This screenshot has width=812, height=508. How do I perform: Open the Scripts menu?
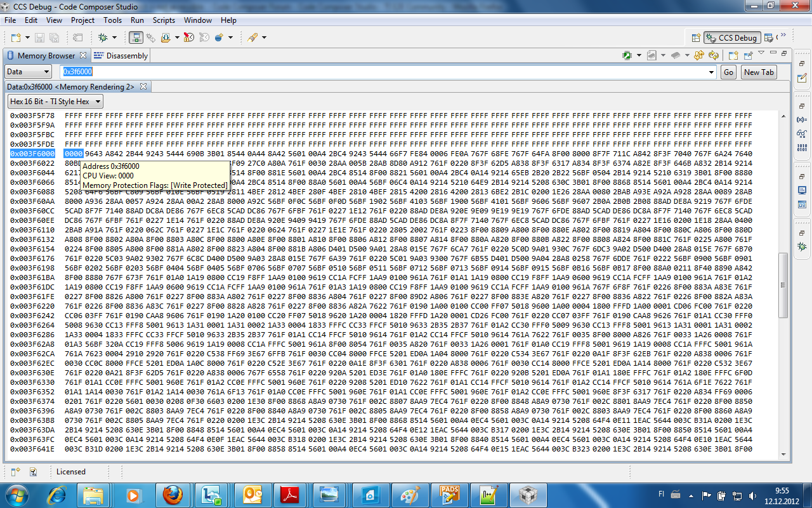(164, 20)
